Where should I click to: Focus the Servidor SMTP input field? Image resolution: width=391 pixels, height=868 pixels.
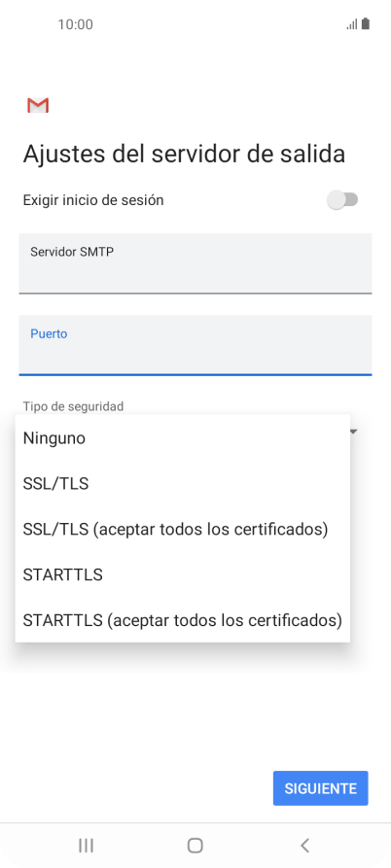195,263
